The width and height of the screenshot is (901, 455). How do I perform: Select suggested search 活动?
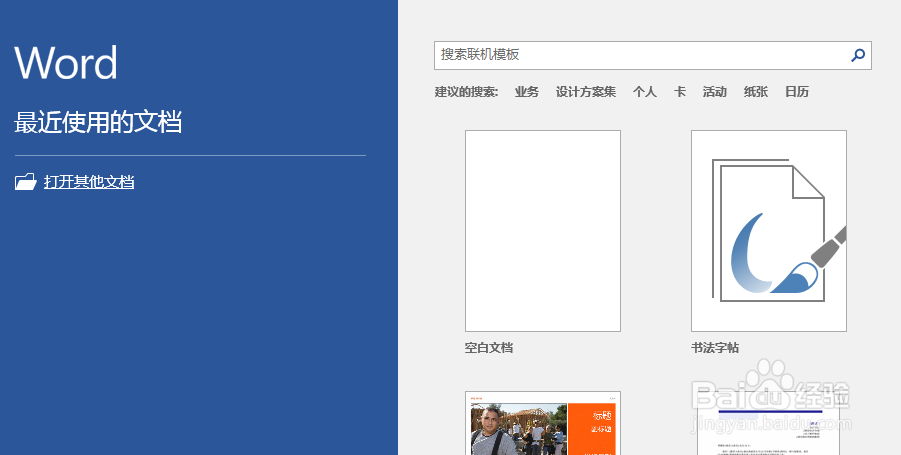pyautogui.click(x=715, y=92)
